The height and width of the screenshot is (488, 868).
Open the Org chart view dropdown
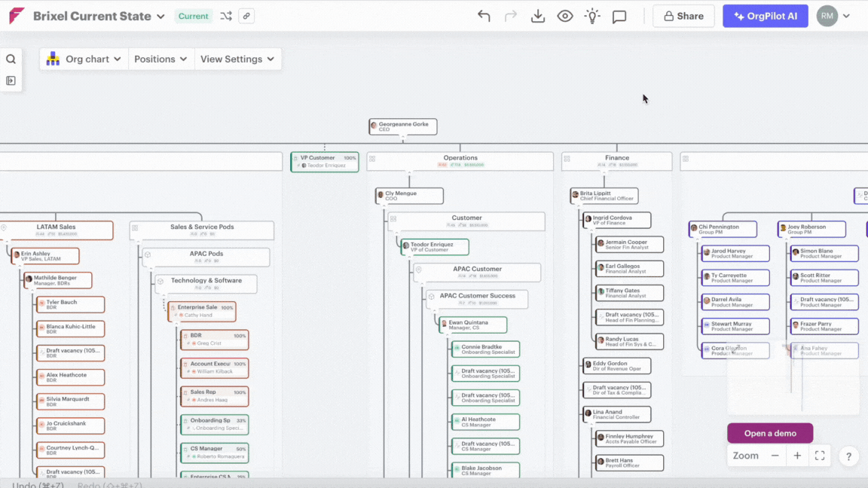84,59
